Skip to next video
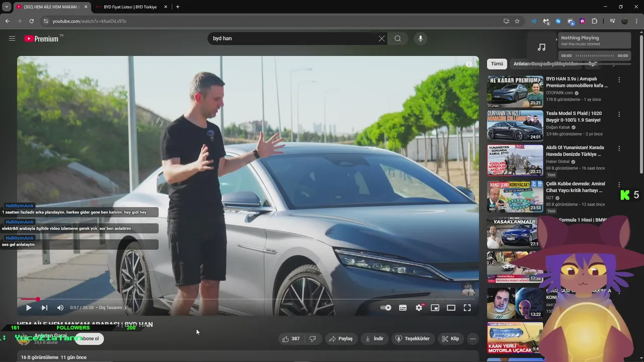This screenshot has width=644, height=362. pyautogui.click(x=44, y=308)
